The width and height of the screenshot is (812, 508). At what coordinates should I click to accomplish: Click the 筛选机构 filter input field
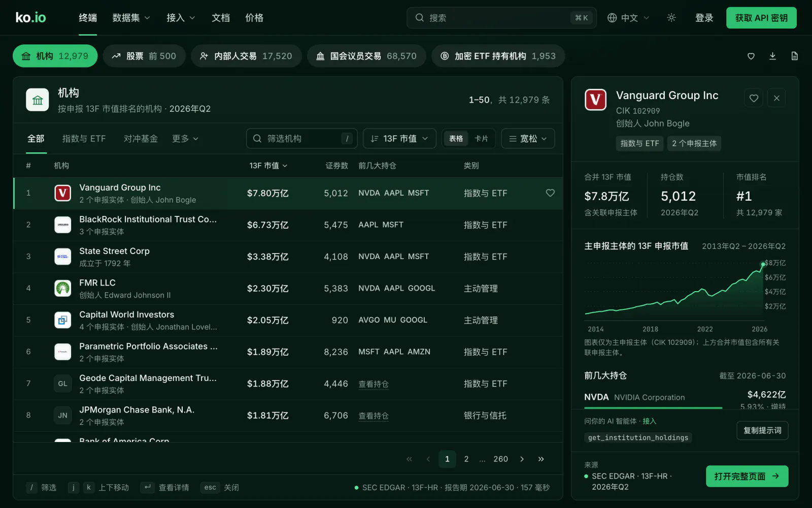[302, 139]
